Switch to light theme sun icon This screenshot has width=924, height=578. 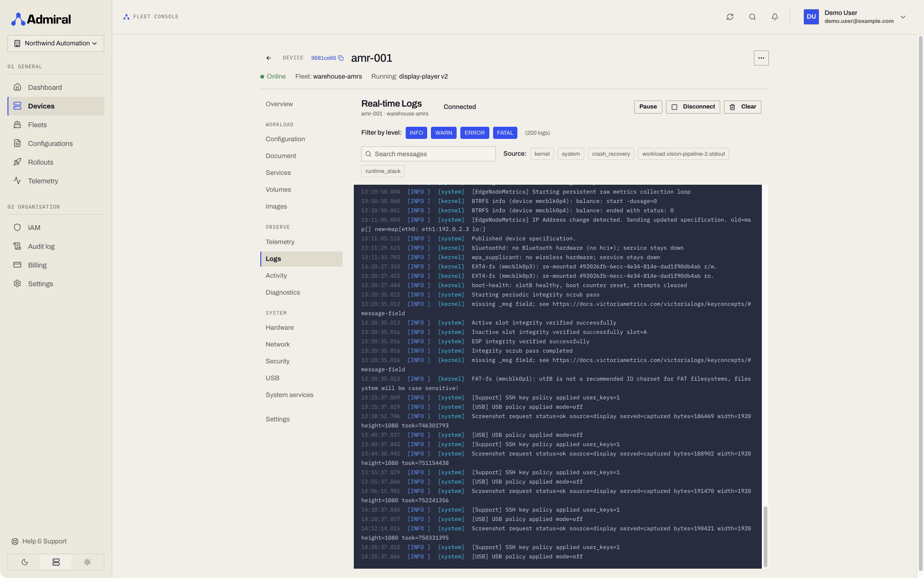point(87,562)
